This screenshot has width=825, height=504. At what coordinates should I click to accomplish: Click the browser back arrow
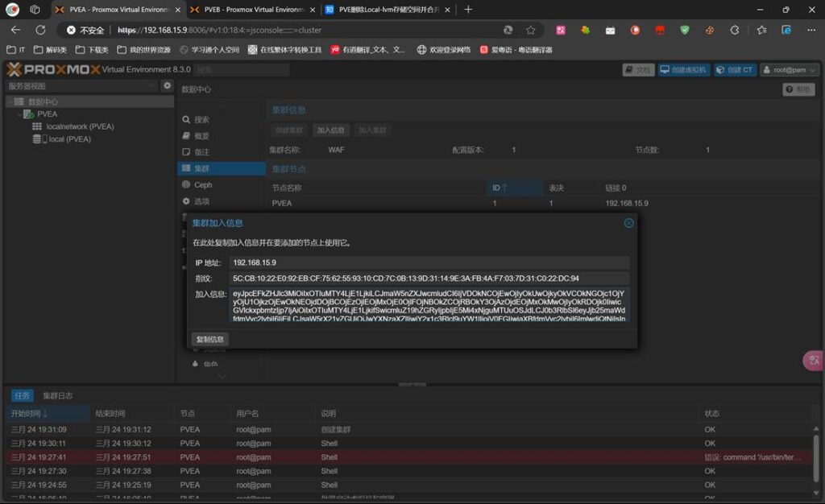click(15, 30)
